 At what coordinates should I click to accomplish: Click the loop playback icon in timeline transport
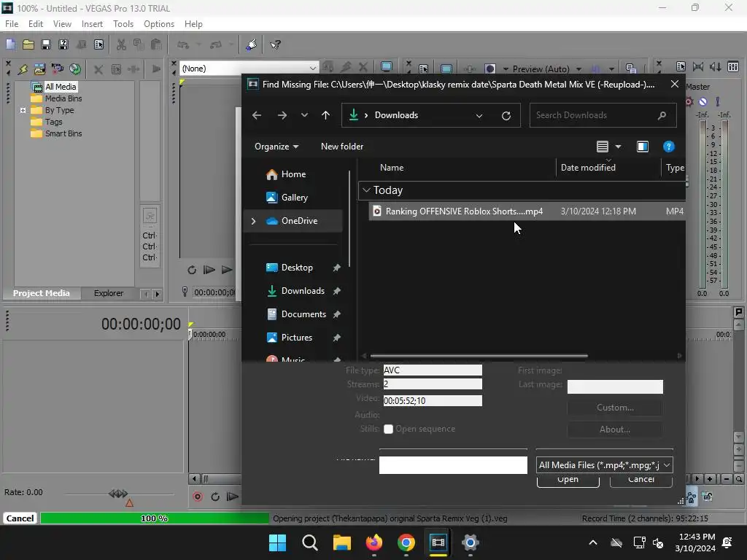pos(215,497)
